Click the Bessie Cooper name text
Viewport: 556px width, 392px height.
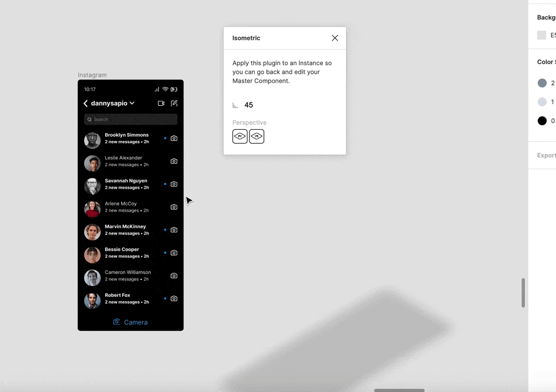[121, 249]
